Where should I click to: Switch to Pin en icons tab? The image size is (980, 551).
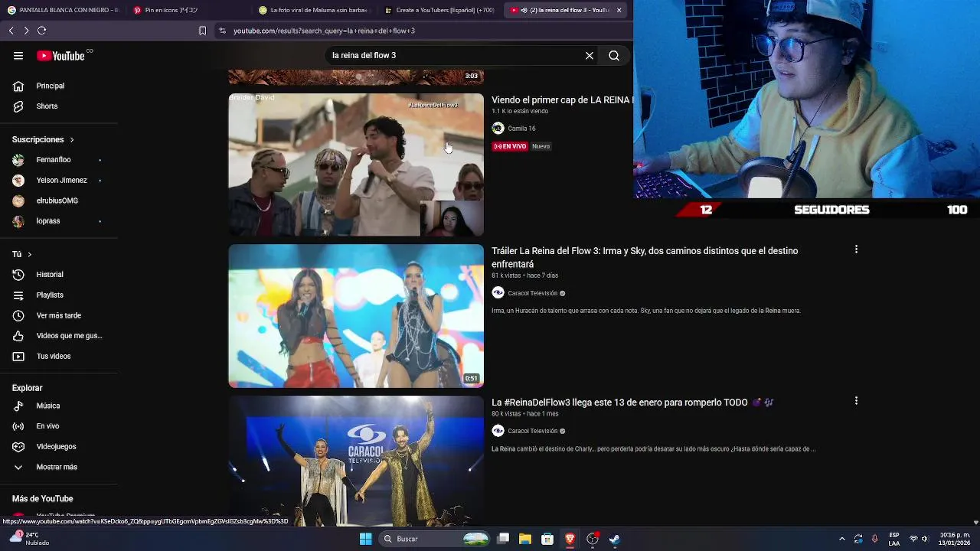tap(188, 10)
